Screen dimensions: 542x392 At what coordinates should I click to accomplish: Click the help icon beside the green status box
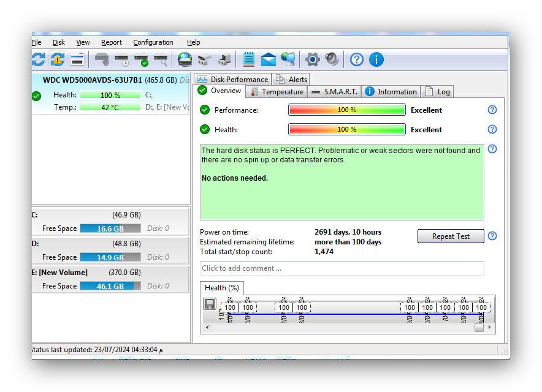[x=492, y=149]
